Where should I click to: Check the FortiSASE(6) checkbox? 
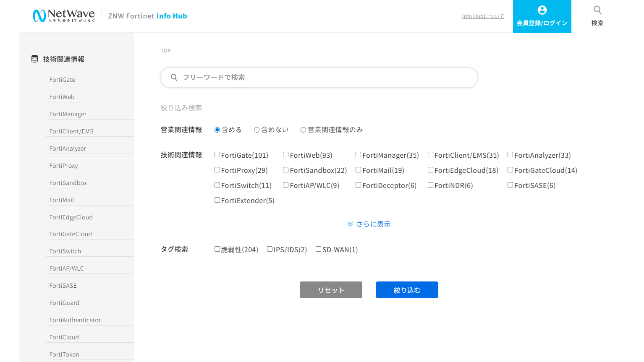(x=510, y=185)
